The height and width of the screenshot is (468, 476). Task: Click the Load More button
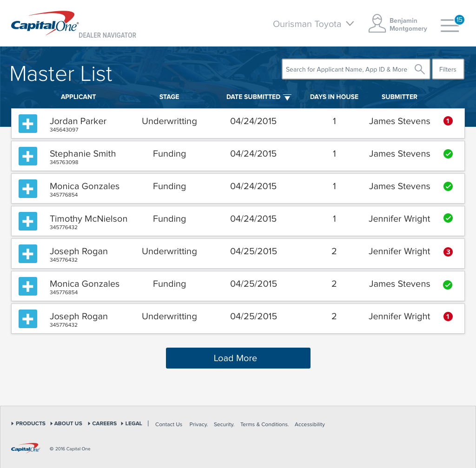coord(238,358)
